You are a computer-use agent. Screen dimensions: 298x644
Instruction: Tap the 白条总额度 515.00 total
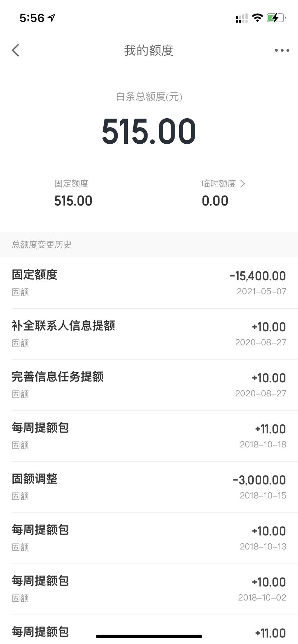coord(149,132)
